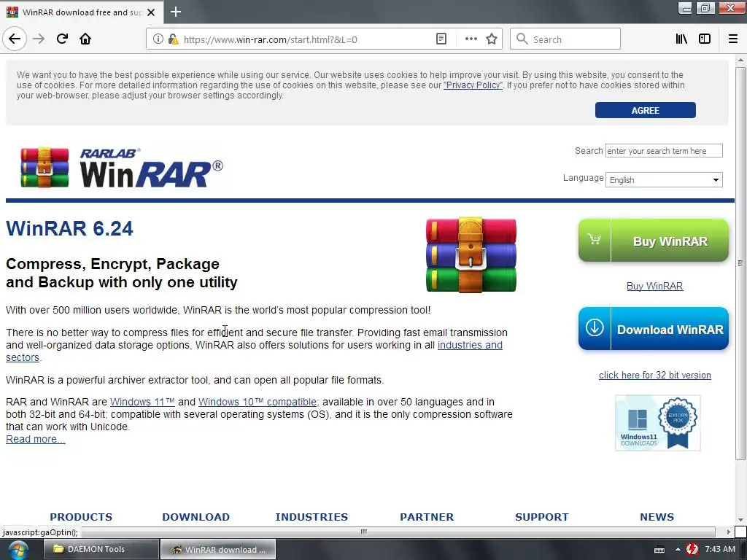
Task: Click the blue Download WinRAR button
Action: pyautogui.click(x=653, y=329)
